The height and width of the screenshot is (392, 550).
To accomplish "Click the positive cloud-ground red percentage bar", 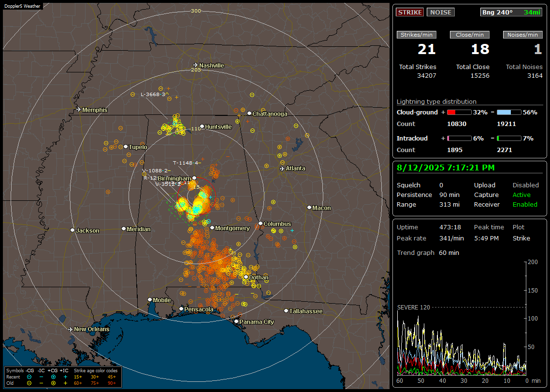I will (x=459, y=112).
